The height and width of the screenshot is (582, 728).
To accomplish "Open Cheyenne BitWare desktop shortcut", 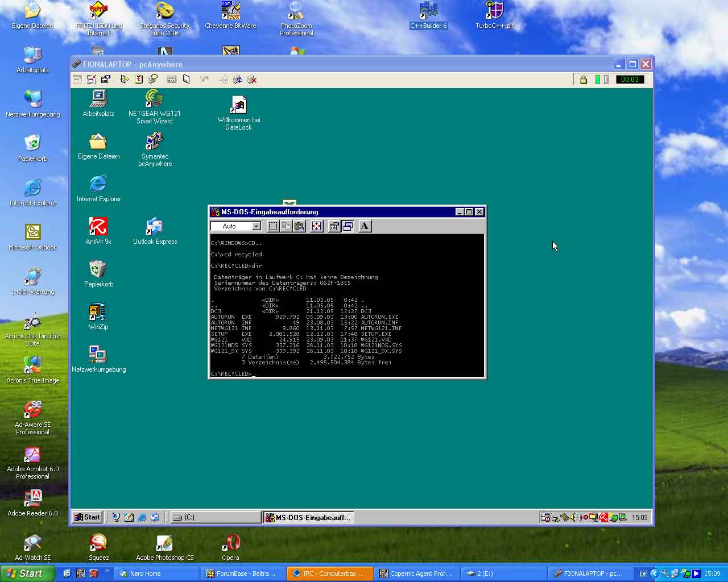I will [x=230, y=15].
